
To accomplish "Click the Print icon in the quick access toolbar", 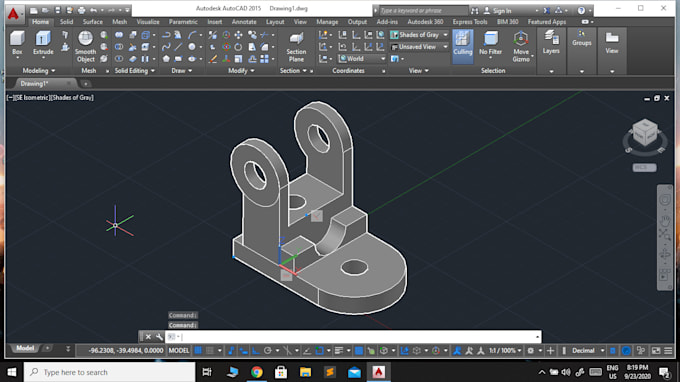I will point(81,10).
